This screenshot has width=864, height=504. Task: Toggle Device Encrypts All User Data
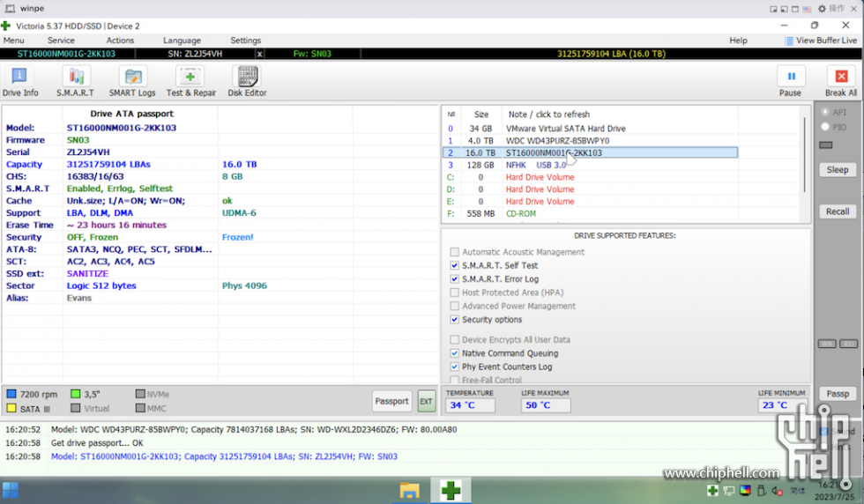(x=455, y=340)
